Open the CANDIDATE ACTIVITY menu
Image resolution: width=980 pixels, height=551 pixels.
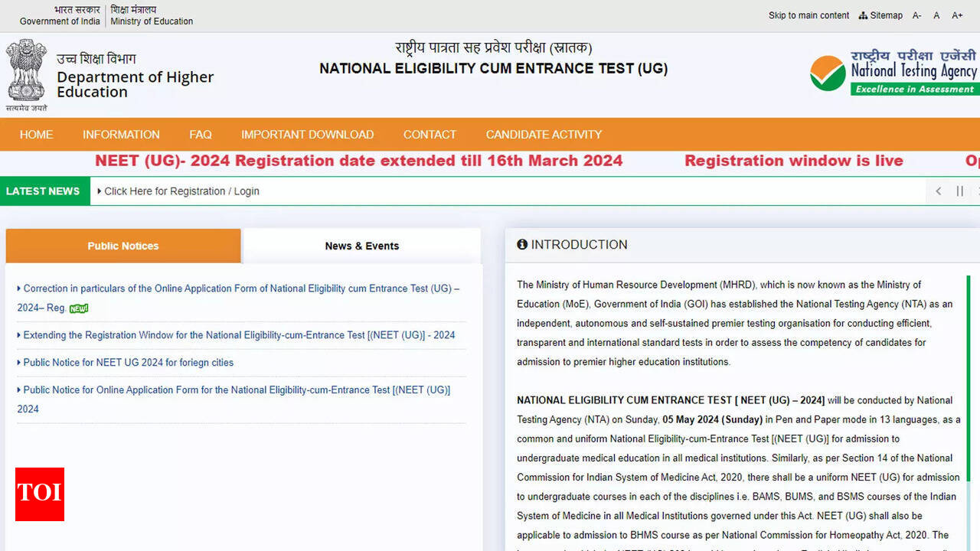pyautogui.click(x=544, y=135)
